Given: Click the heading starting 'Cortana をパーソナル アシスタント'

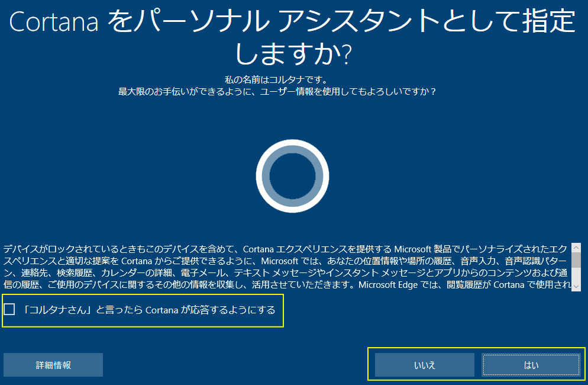Looking at the screenshot, I should (x=292, y=37).
